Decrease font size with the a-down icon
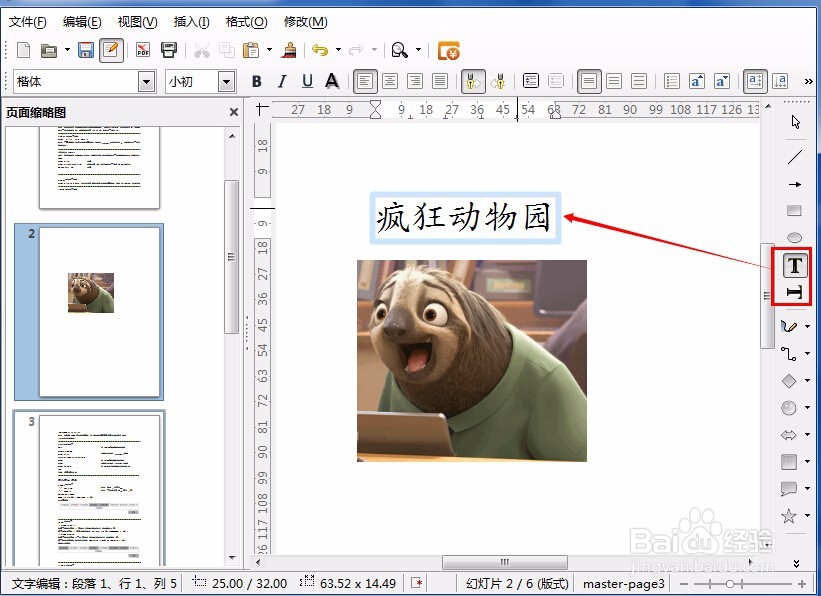Viewport: 821px width, 596px height. coord(722,81)
